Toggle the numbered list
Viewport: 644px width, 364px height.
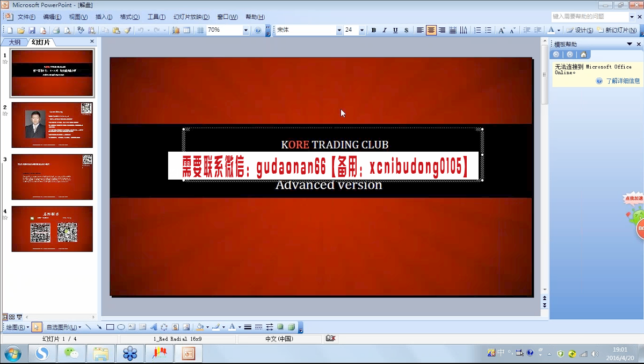[x=477, y=30]
